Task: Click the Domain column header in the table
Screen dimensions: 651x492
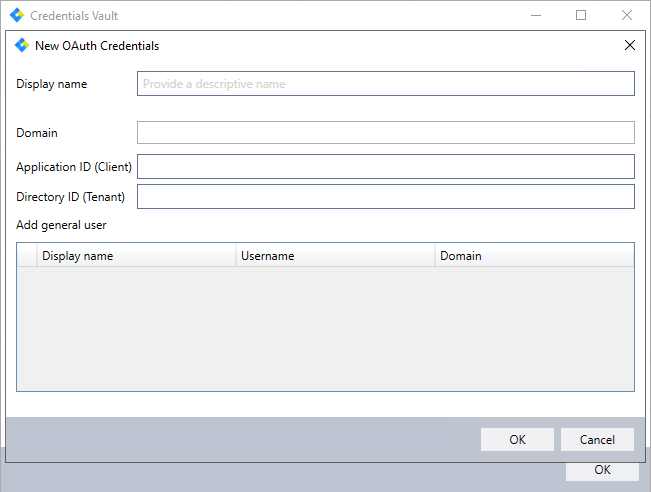Action: coord(534,256)
